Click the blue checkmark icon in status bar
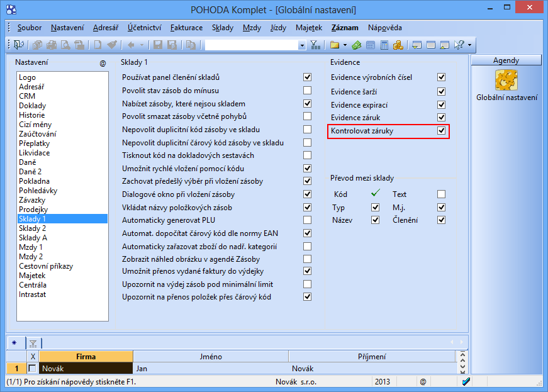This screenshot has height=392, width=548. (466, 381)
